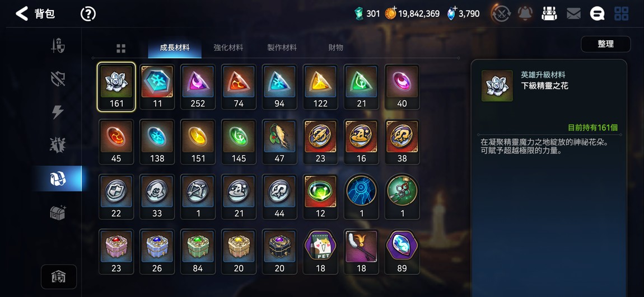This screenshot has height=297, width=644.
Task: Select the sword and shield equipment category
Action: [58, 45]
